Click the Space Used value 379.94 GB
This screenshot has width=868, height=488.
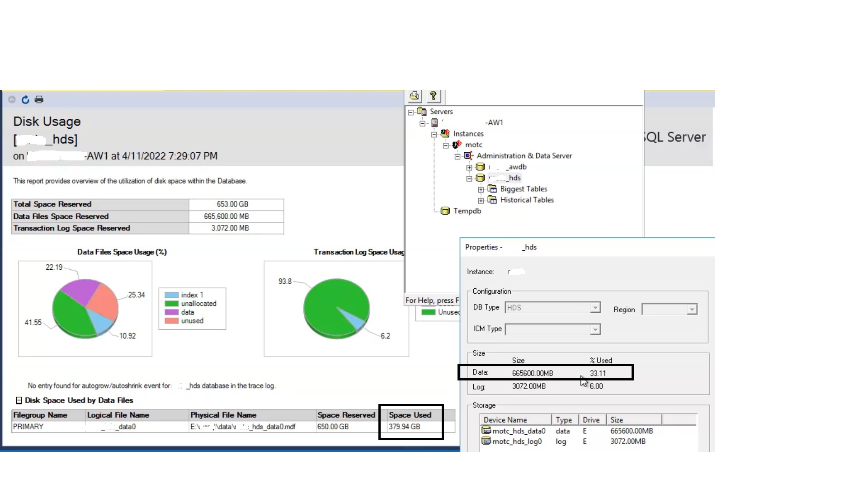coord(404,427)
